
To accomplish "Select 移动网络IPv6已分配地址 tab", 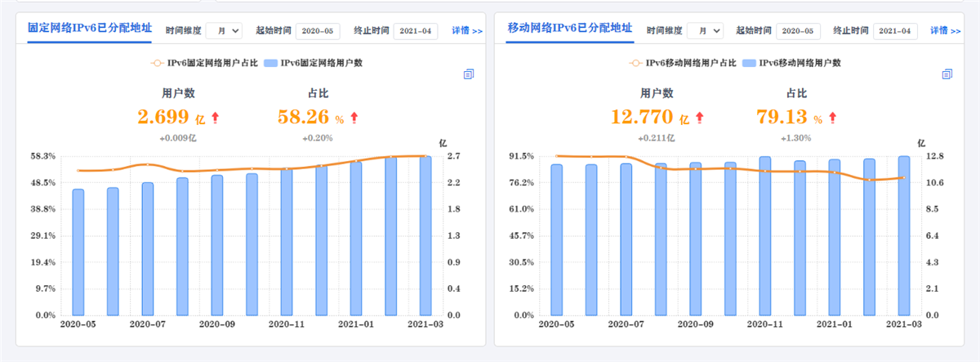I will (x=570, y=28).
